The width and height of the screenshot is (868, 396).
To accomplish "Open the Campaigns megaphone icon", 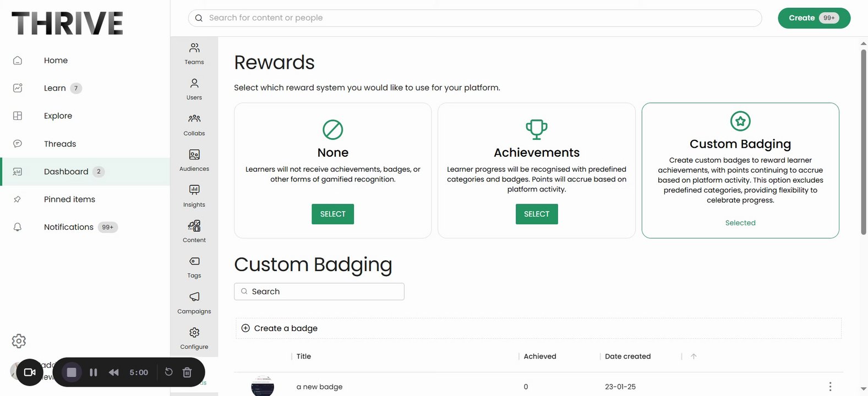I will 194,302.
